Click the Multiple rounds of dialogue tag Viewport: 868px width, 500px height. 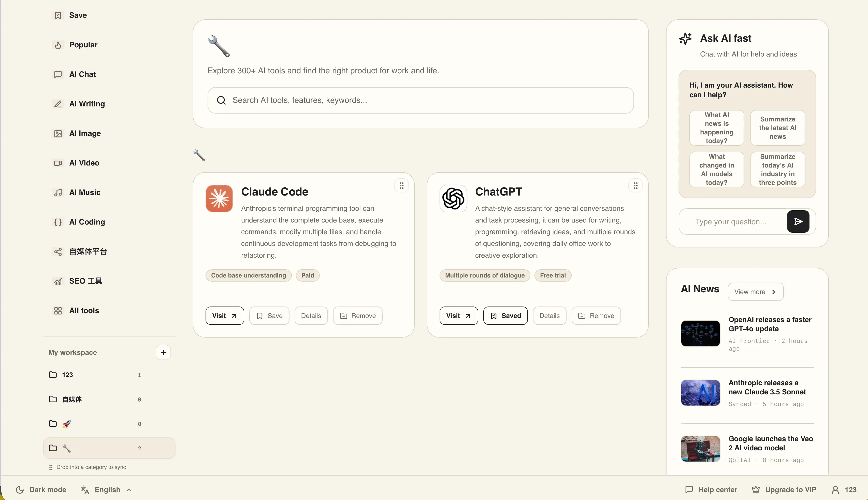pos(485,275)
